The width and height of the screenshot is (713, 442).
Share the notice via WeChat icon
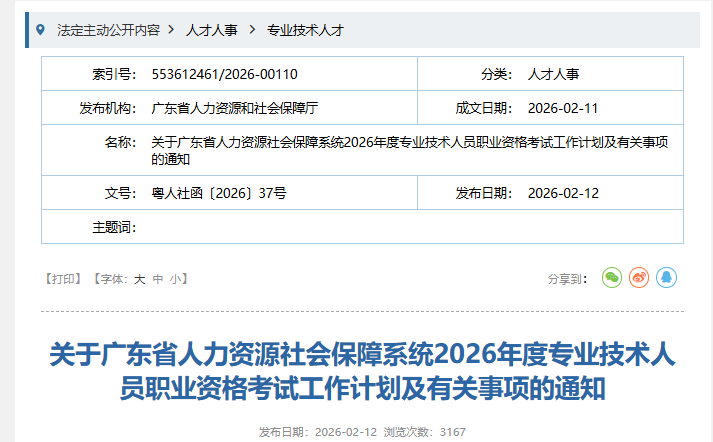(x=612, y=277)
